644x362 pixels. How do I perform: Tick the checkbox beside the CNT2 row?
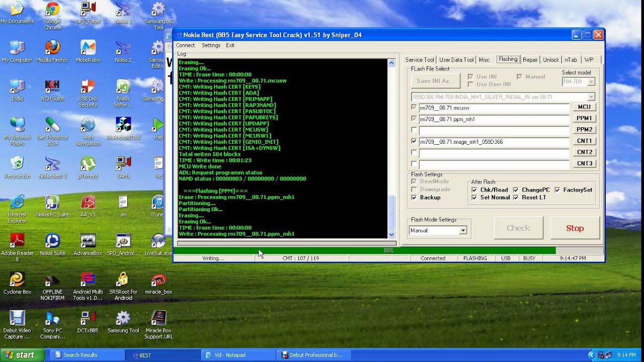pyautogui.click(x=414, y=152)
